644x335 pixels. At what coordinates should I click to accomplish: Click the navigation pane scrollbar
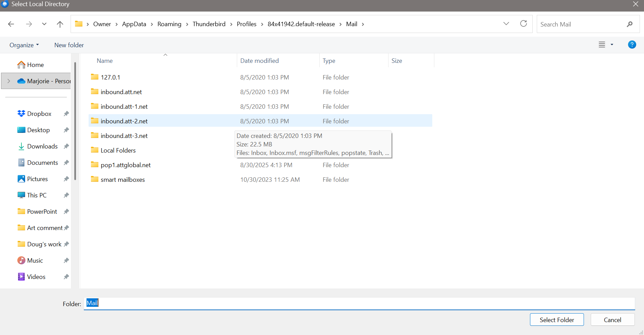point(75,121)
